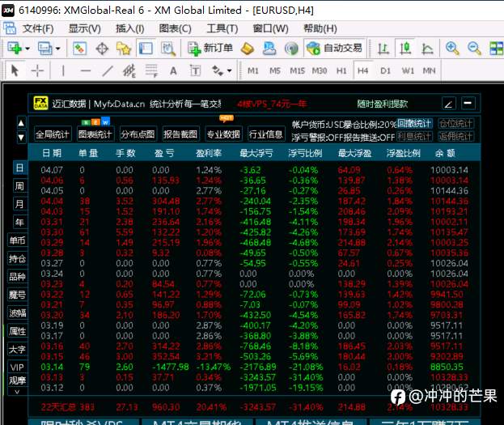Select the H4 timeframe button

tap(363, 70)
